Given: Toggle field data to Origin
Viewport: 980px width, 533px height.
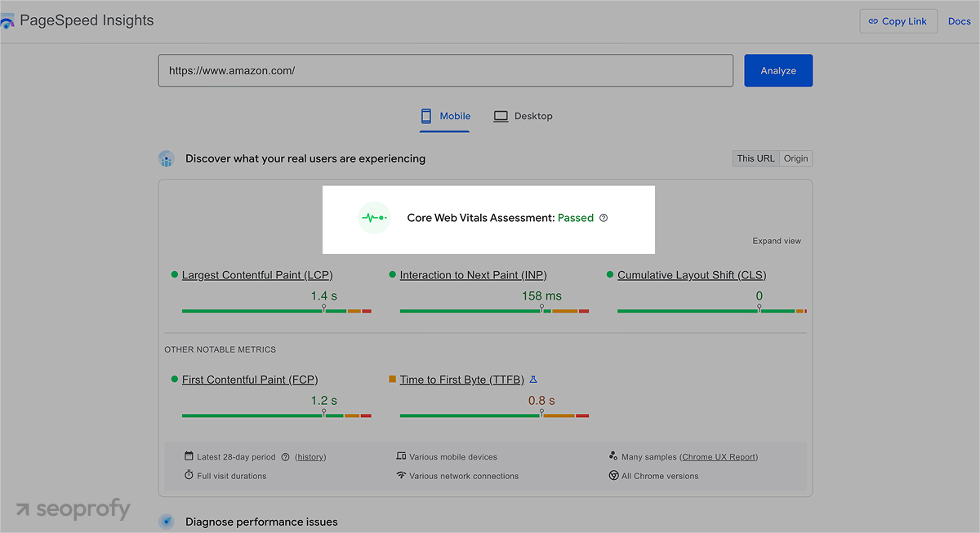Looking at the screenshot, I should (x=795, y=159).
